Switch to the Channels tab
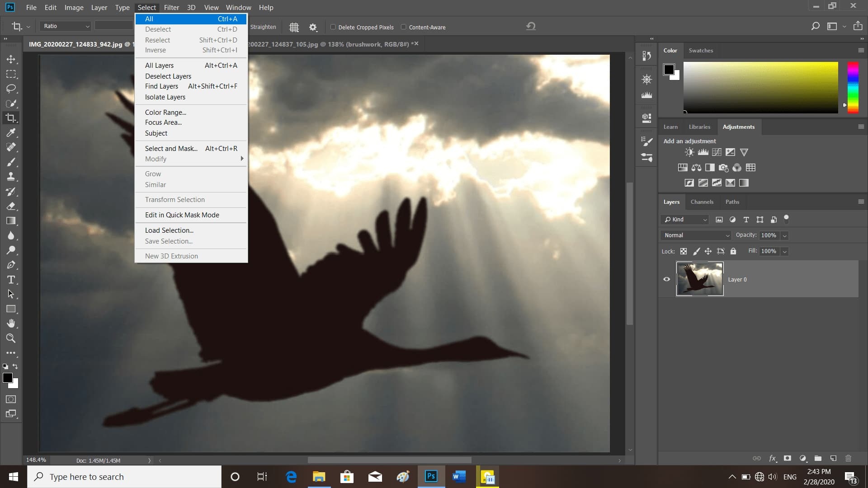868x488 pixels. pos(702,202)
